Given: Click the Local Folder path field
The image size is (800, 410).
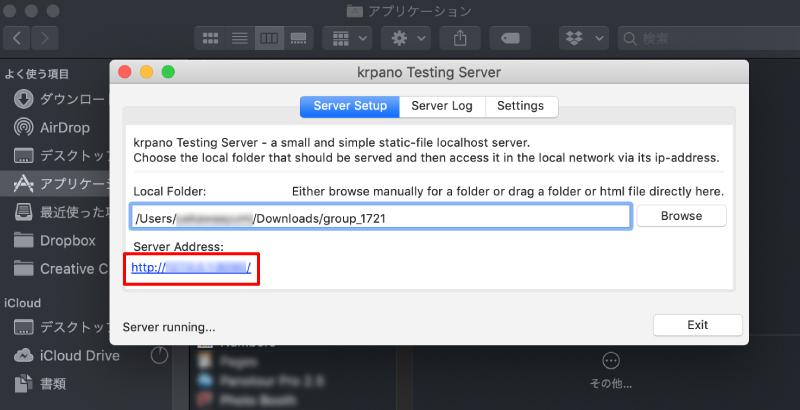Looking at the screenshot, I should pos(380,216).
